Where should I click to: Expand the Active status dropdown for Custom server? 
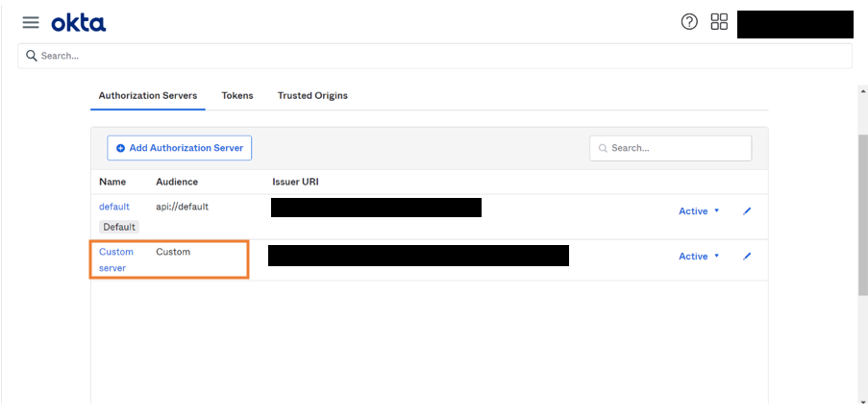pyautogui.click(x=699, y=257)
